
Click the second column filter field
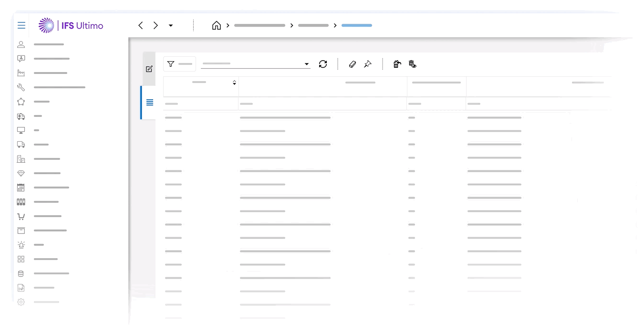point(323,104)
